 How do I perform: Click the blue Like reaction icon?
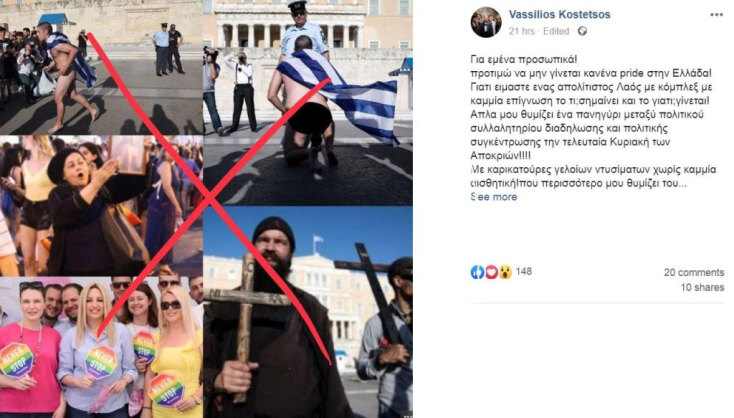pyautogui.click(x=477, y=272)
